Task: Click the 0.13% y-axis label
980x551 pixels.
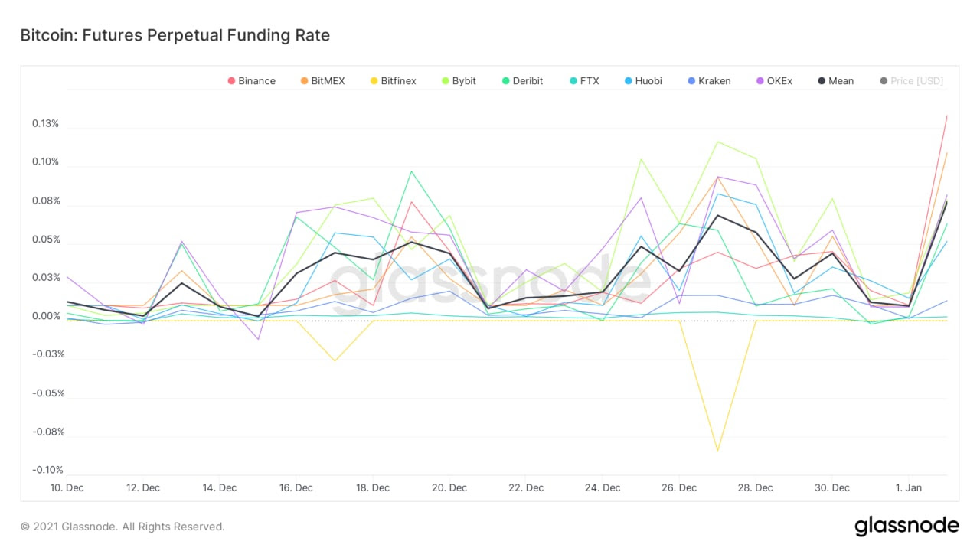Action: click(x=45, y=124)
